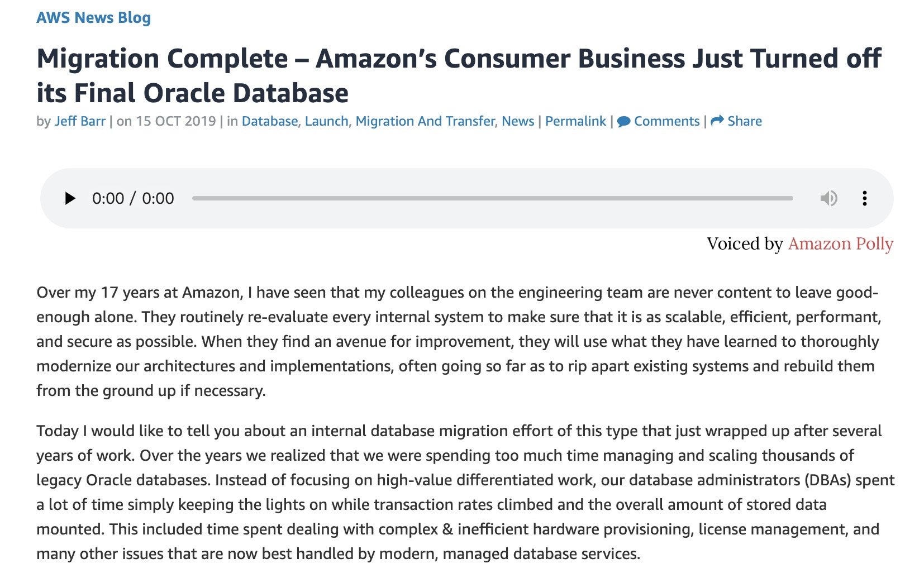
Task: Click the Share text link
Action: (x=745, y=121)
